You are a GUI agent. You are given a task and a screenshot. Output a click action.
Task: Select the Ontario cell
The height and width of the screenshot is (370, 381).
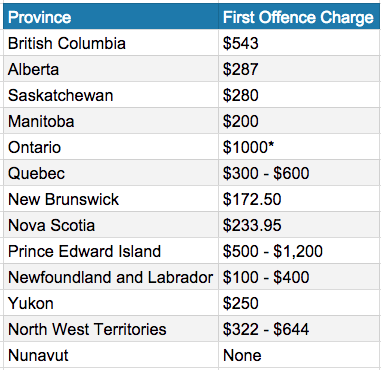[x=111, y=147]
